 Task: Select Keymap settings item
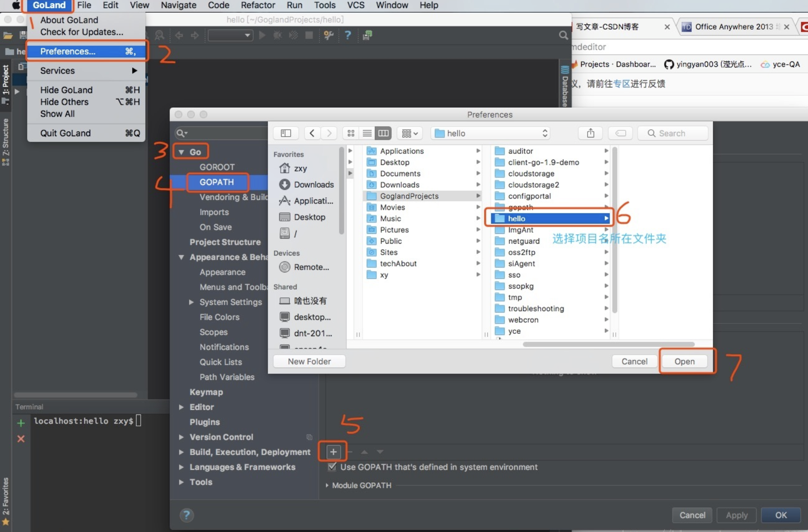[206, 392]
